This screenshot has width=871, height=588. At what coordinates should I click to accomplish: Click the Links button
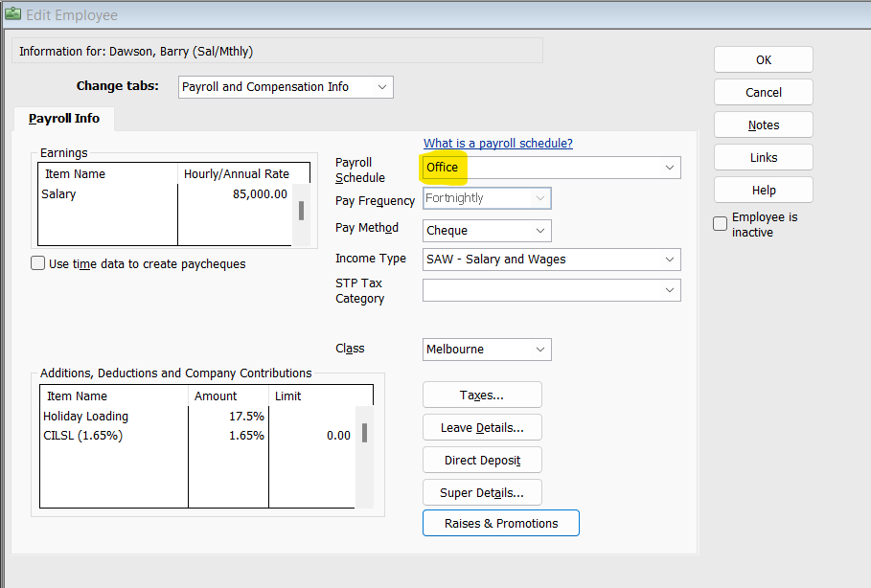tap(764, 158)
